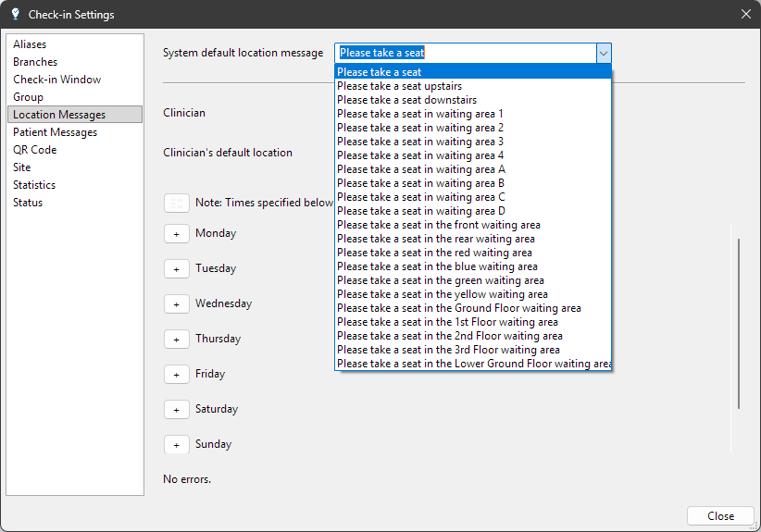Click the plus button beside Tuesday
This screenshot has height=532, width=761.
tap(177, 269)
